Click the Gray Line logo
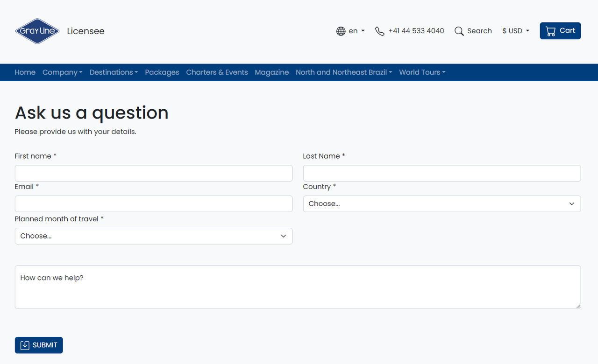 pos(37,31)
